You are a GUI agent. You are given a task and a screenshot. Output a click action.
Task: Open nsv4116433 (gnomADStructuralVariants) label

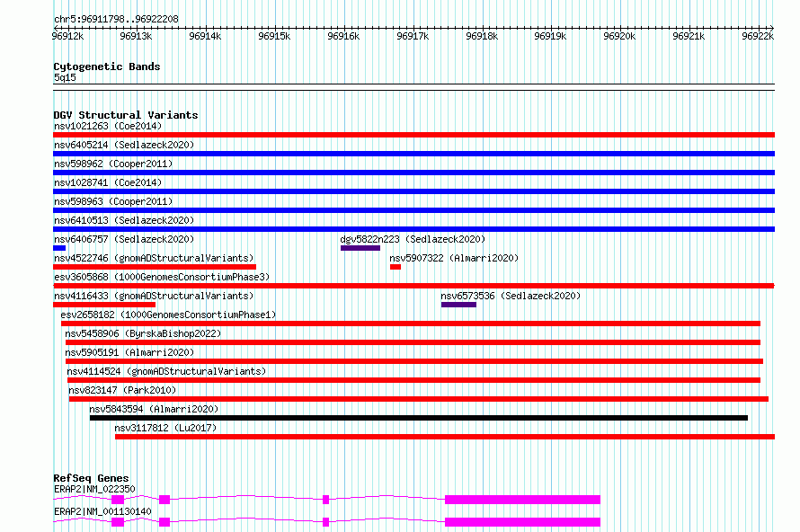154,296
